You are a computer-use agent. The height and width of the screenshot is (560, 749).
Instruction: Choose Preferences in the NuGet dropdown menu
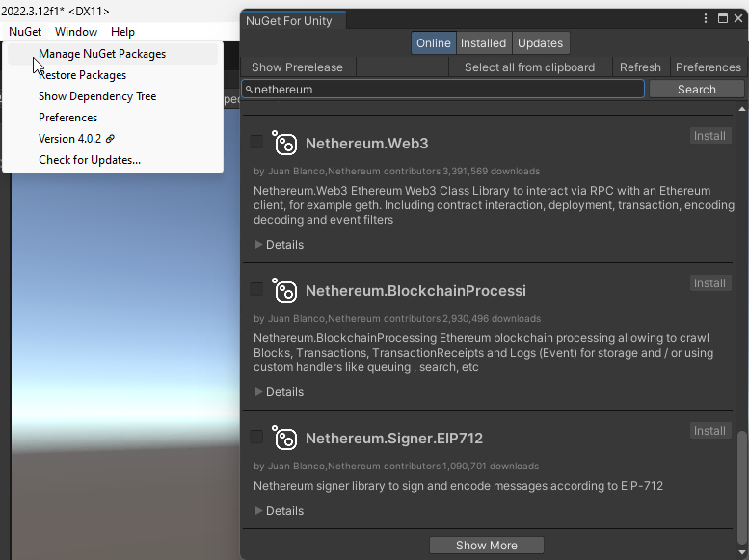pos(113,118)
